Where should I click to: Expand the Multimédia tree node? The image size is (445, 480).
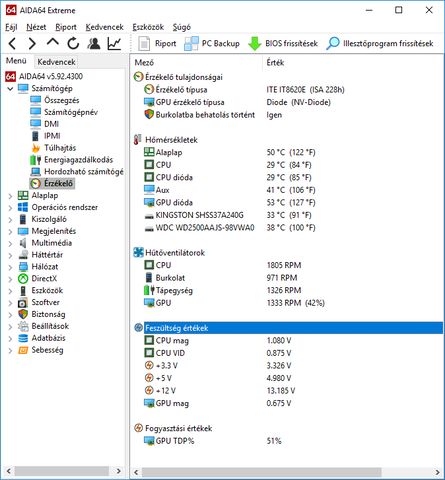click(10, 243)
